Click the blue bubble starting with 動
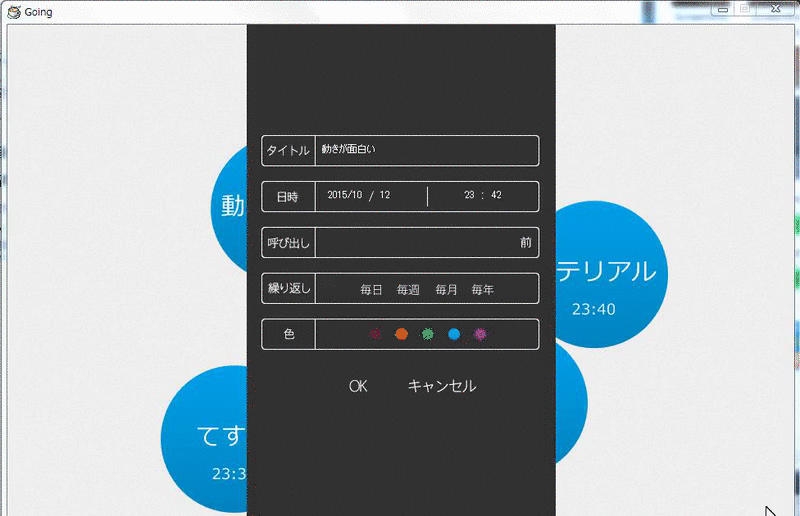The height and width of the screenshot is (516, 800). (230, 208)
